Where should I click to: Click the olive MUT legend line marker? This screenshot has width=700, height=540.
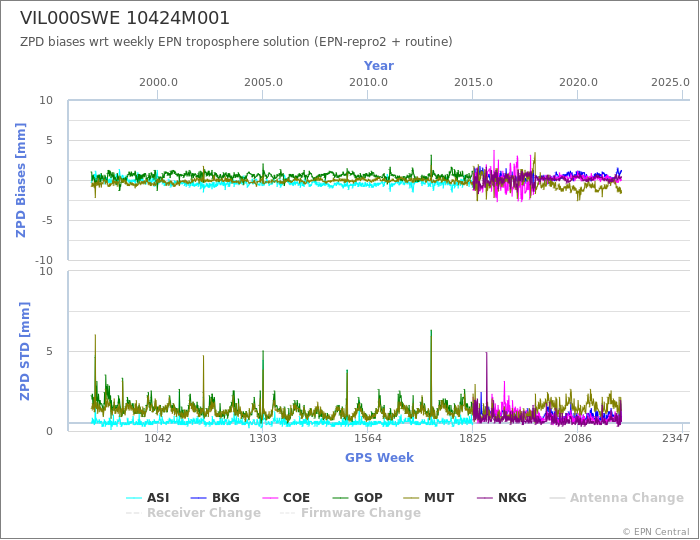click(x=411, y=498)
